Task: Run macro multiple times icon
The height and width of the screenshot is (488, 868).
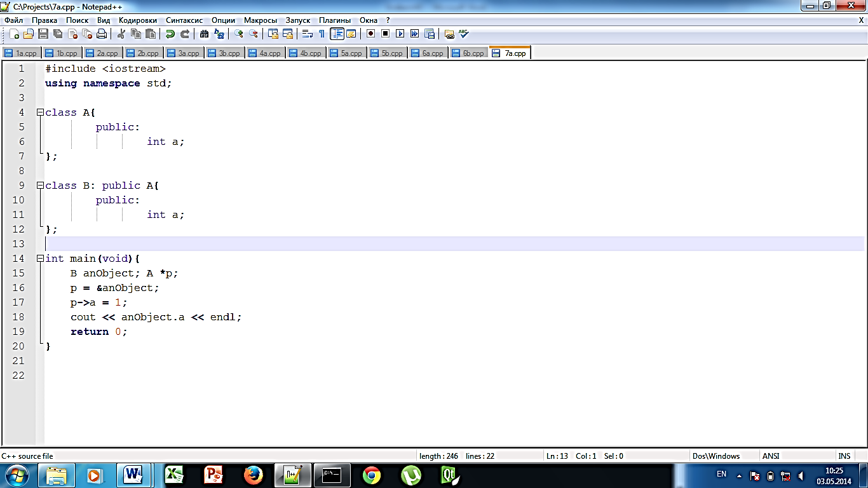Action: [x=415, y=34]
